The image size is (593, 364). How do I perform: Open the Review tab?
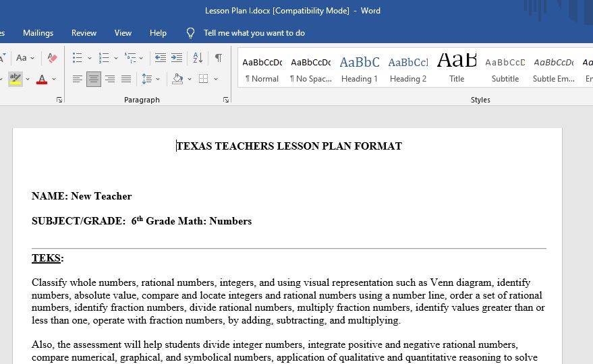coord(84,33)
